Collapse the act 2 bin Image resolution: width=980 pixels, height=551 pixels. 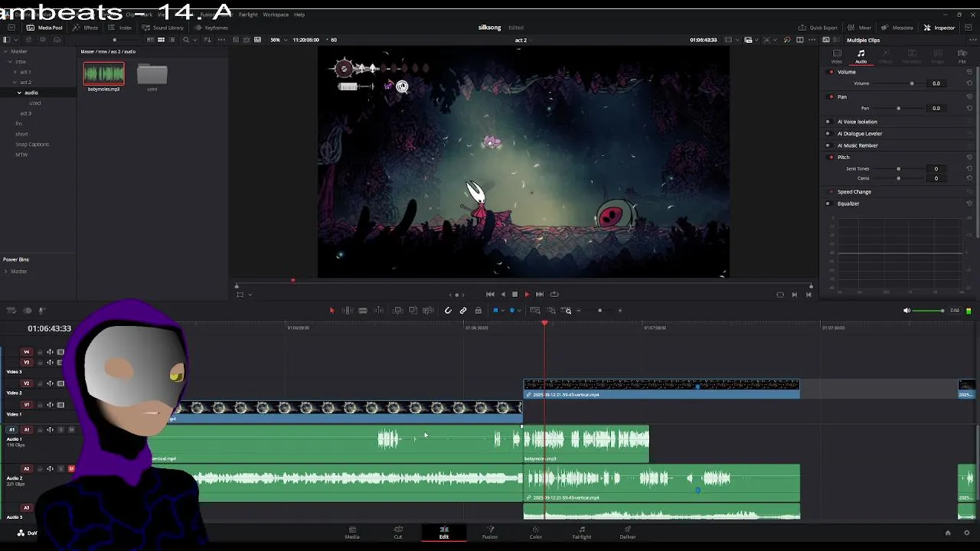tap(15, 82)
